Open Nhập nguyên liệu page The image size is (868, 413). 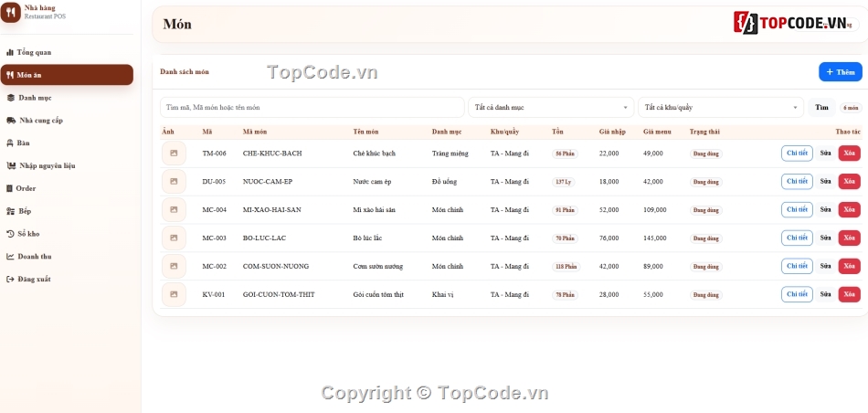[x=67, y=166]
